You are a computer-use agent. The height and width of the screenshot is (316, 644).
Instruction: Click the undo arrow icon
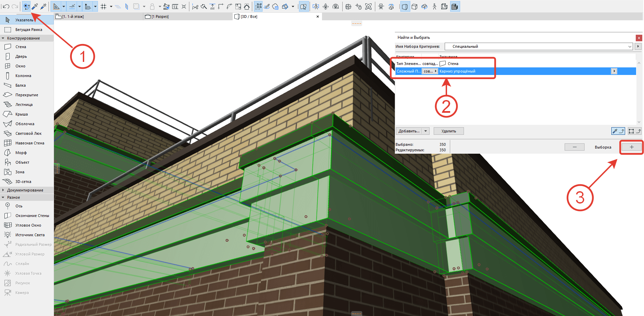(x=6, y=7)
